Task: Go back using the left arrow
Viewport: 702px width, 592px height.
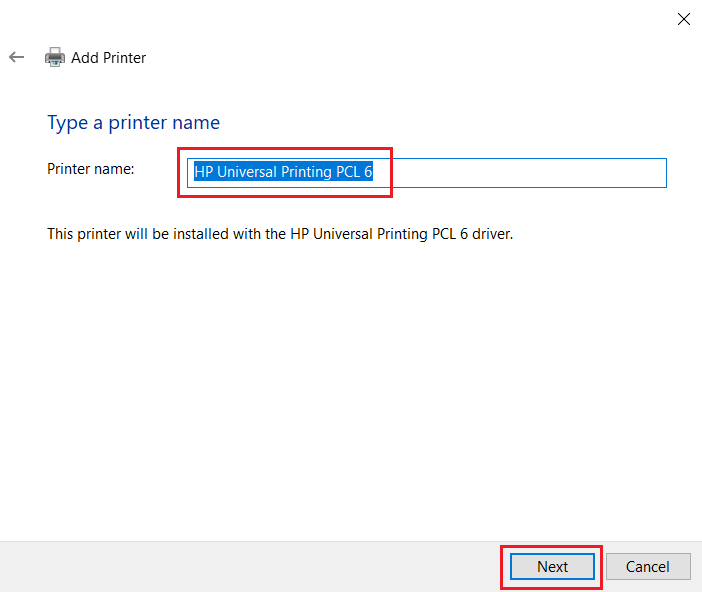Action: 16,58
